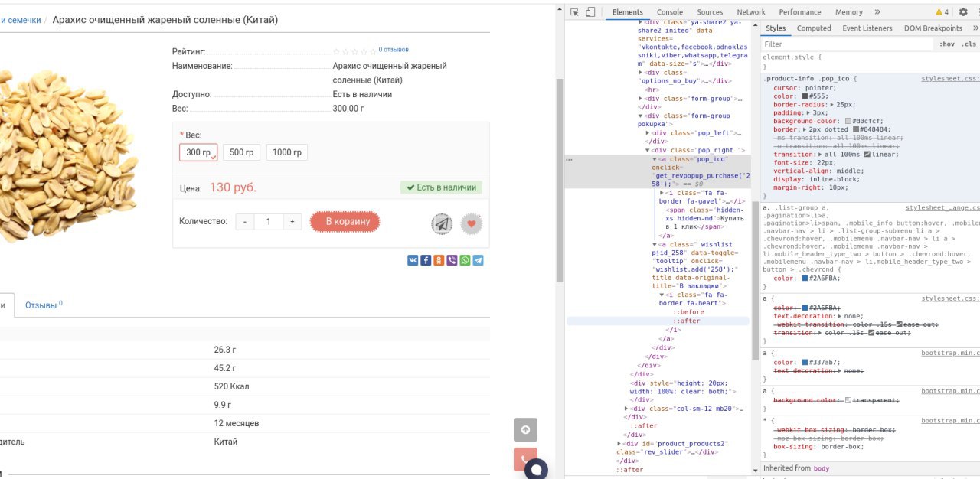This screenshot has height=479, width=980.
Task: Open the 0 отзывов reviews link
Action: point(394,50)
